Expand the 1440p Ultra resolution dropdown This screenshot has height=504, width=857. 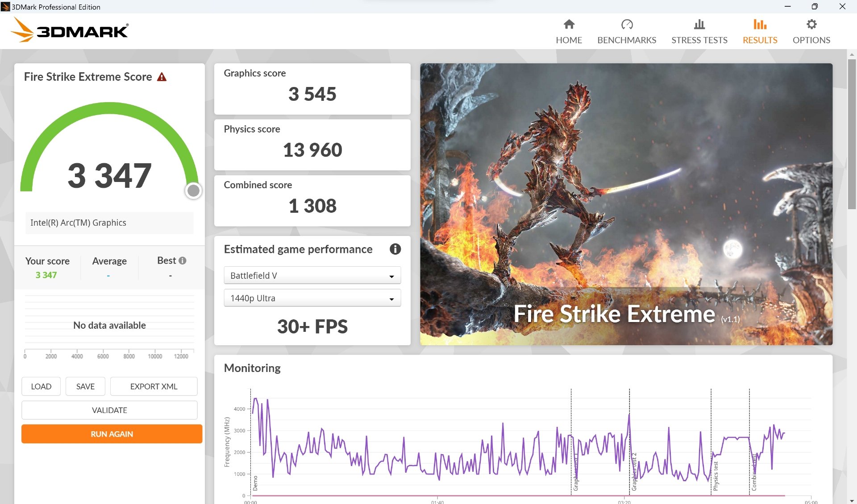[x=312, y=298]
